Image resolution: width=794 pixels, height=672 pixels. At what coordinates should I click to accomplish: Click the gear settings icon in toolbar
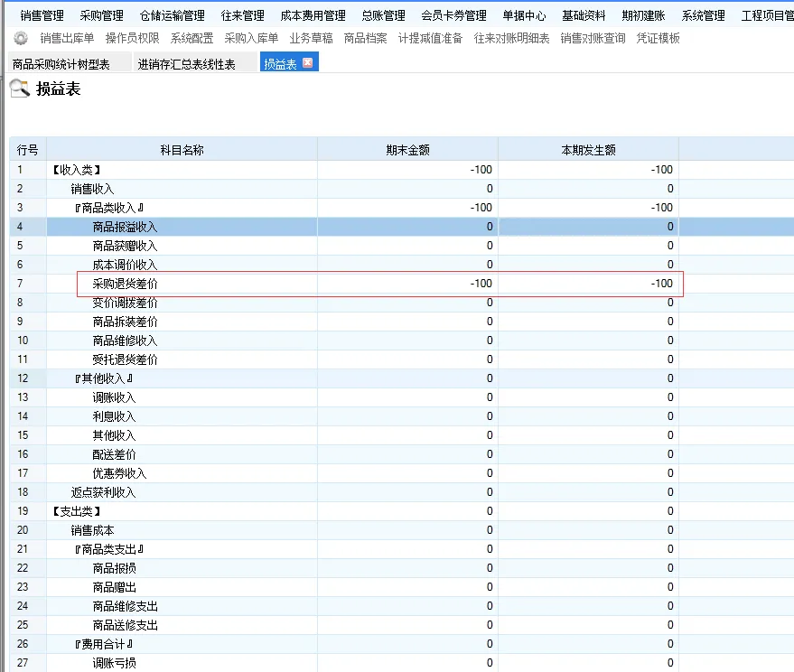pos(21,38)
